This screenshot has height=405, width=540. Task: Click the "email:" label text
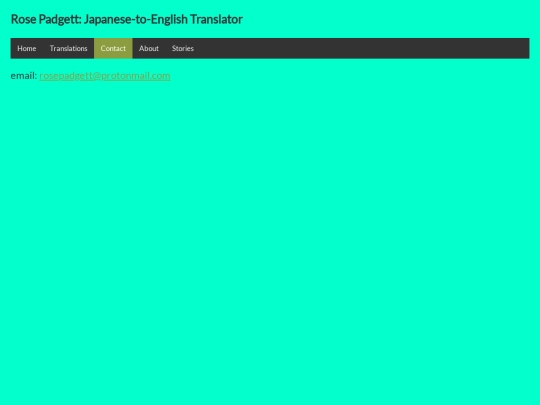pos(24,76)
